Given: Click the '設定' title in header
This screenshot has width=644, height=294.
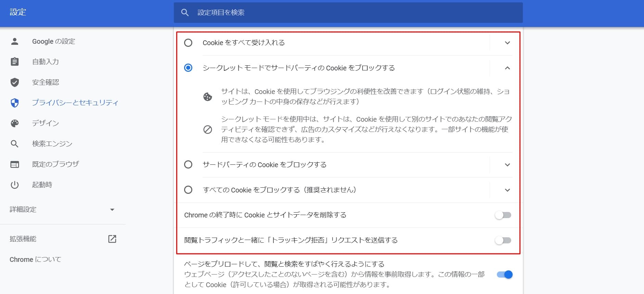Looking at the screenshot, I should 18,12.
